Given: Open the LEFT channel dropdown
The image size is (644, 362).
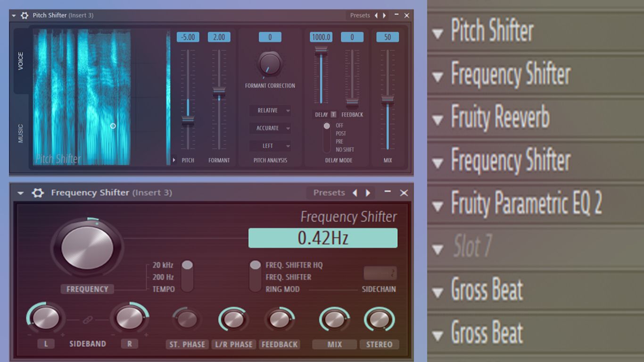Looking at the screenshot, I should [270, 146].
